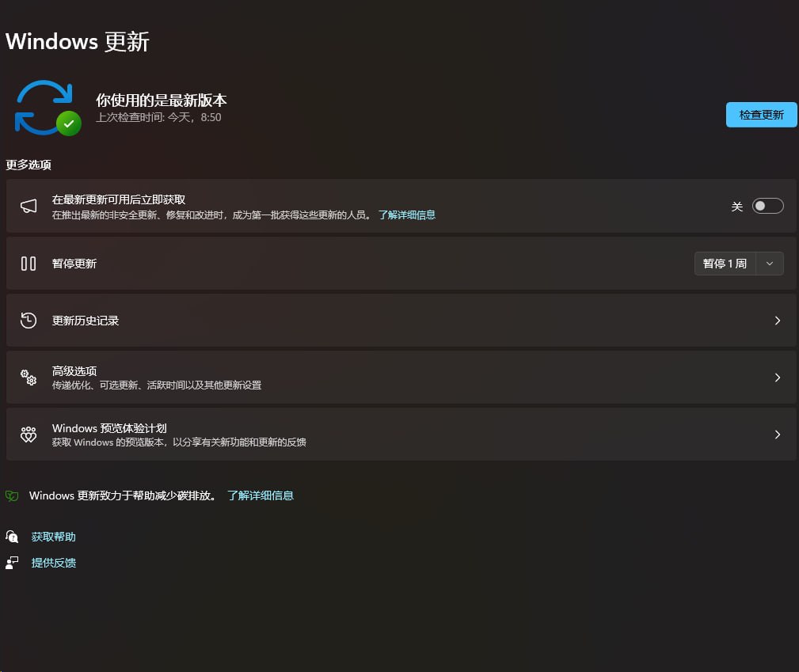Click the pause icon beside 暂停更新
The height and width of the screenshot is (672, 799).
29,264
